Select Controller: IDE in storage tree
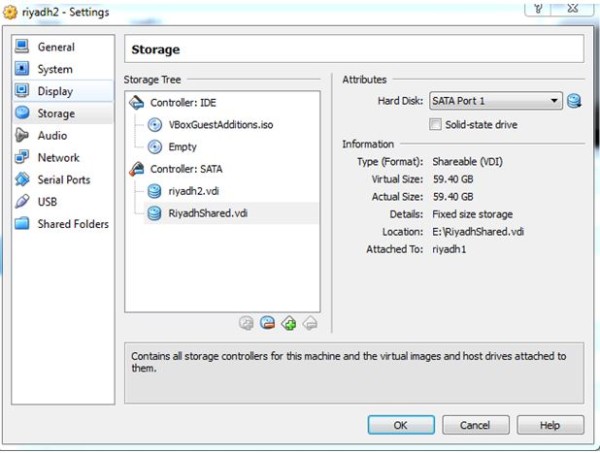This screenshot has width=600, height=453. coord(183,103)
